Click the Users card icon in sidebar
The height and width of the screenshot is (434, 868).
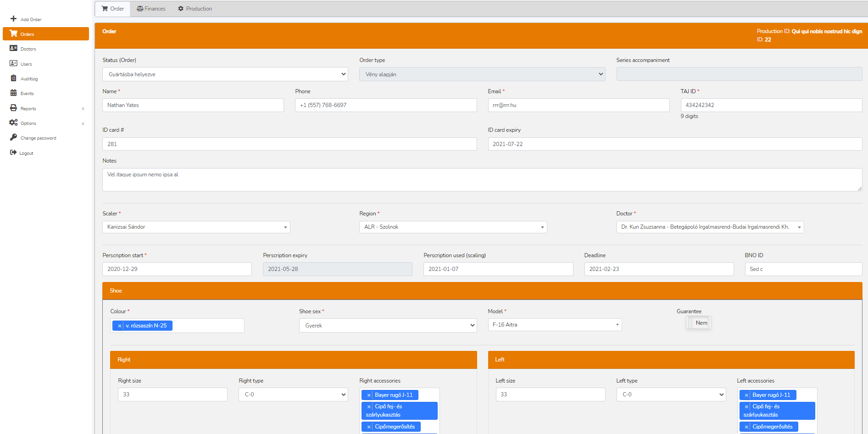pyautogui.click(x=13, y=63)
